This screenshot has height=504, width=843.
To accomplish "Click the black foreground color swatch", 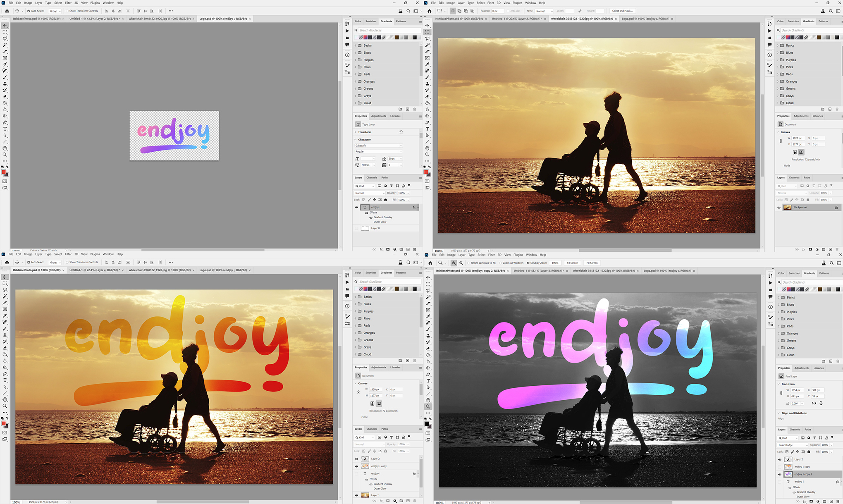I will [x=427, y=424].
